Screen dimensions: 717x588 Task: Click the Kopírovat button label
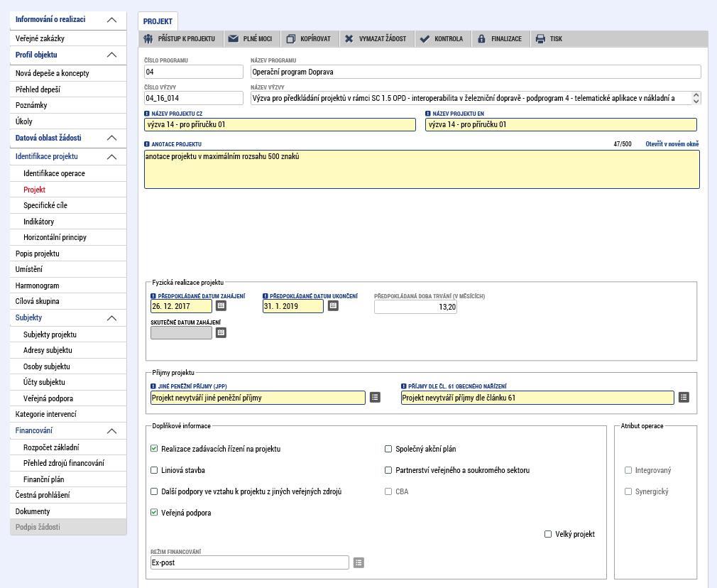tap(315, 39)
